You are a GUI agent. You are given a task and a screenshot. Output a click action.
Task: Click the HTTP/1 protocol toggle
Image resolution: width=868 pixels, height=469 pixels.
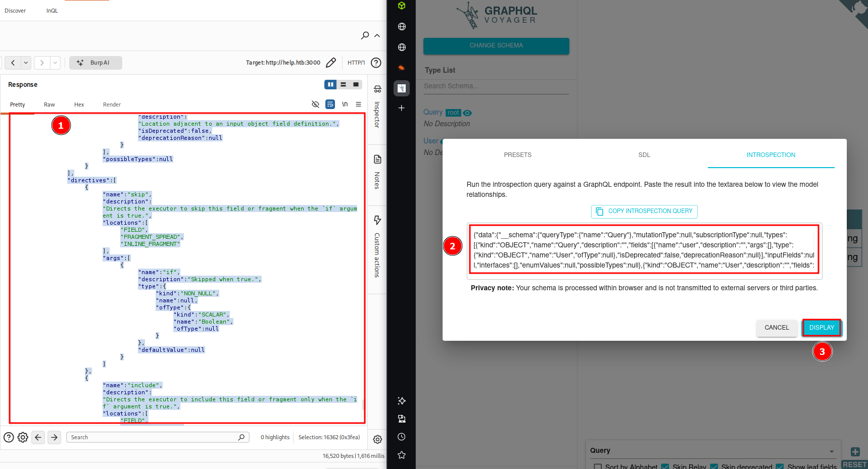pos(356,63)
